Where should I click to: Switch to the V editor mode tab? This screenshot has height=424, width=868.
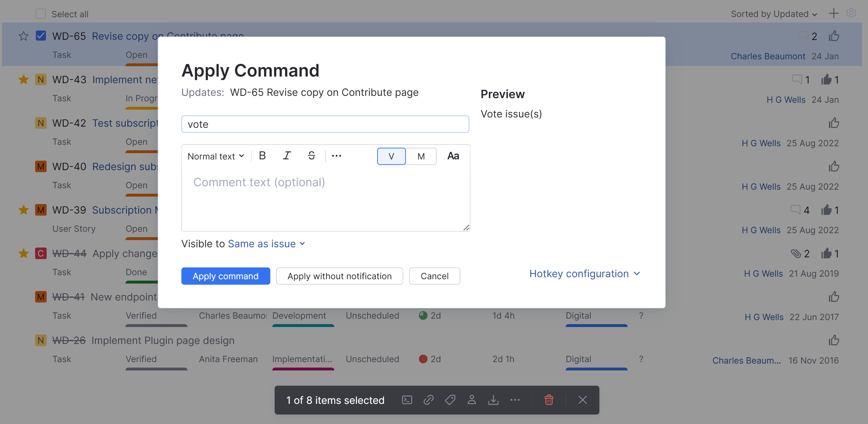391,156
